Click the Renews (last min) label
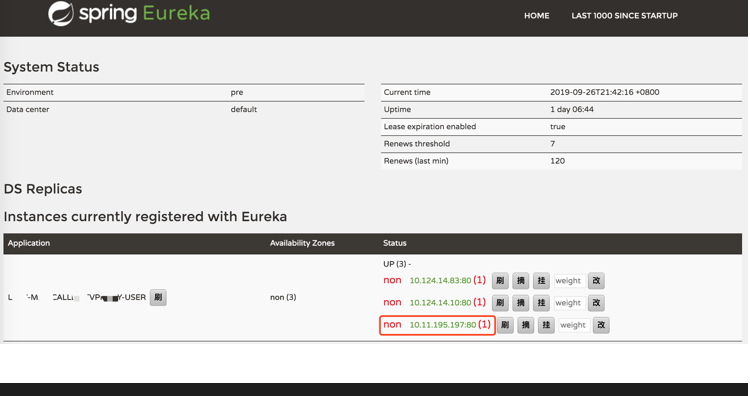The image size is (750, 396). click(x=416, y=161)
